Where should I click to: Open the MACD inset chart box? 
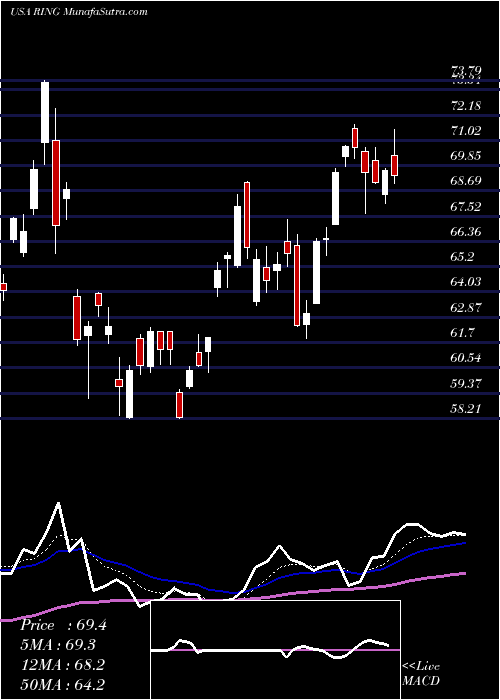point(276,650)
